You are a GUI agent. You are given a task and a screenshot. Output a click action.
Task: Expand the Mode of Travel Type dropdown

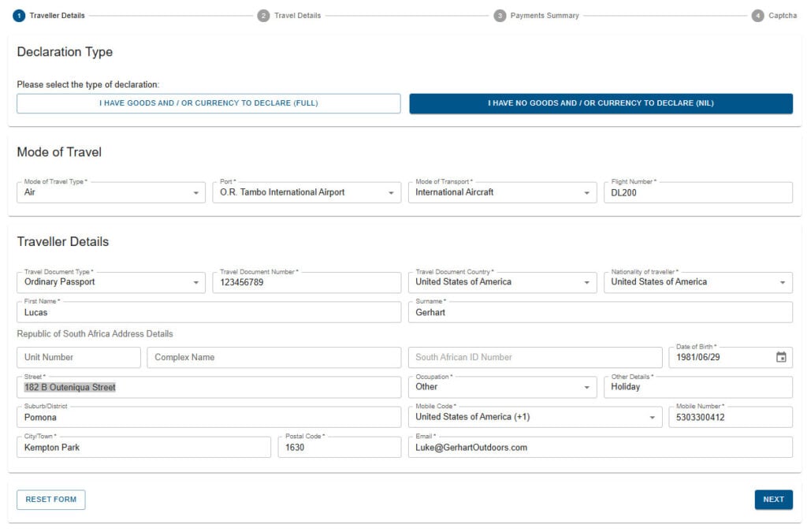[111, 192]
